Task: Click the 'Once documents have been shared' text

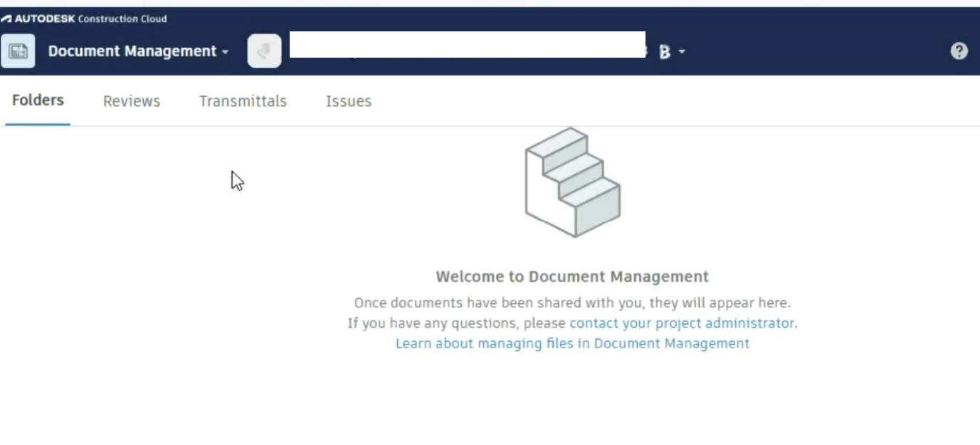Action: 572,303
